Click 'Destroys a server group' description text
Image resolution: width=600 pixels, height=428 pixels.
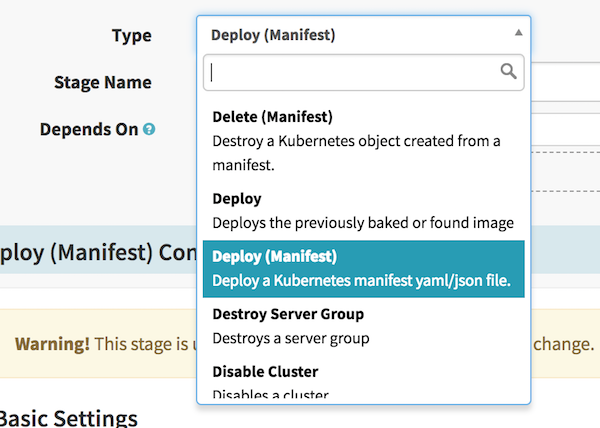click(x=291, y=338)
